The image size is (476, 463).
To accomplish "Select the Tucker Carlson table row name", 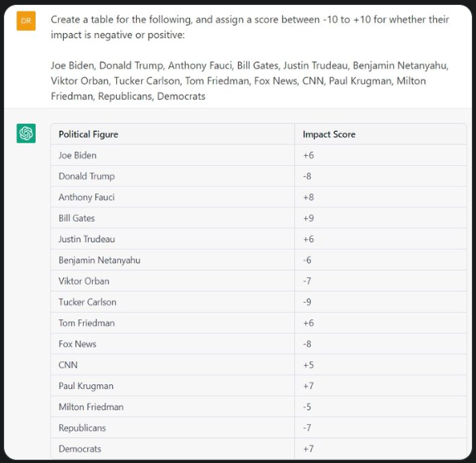I will 87,302.
